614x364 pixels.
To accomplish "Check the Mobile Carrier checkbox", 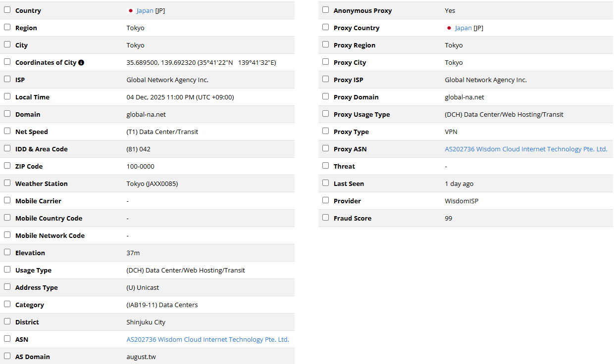I will (x=7, y=200).
